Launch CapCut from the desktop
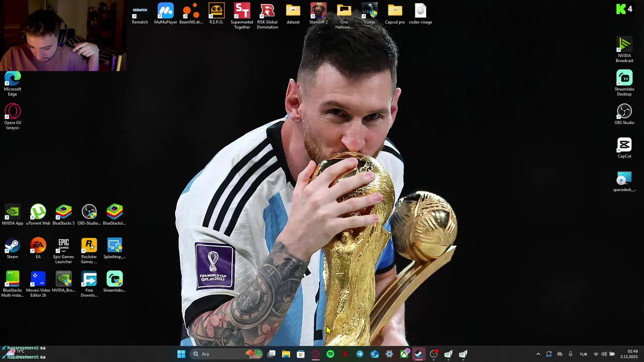Screen dimensions: 644x362 624,148
